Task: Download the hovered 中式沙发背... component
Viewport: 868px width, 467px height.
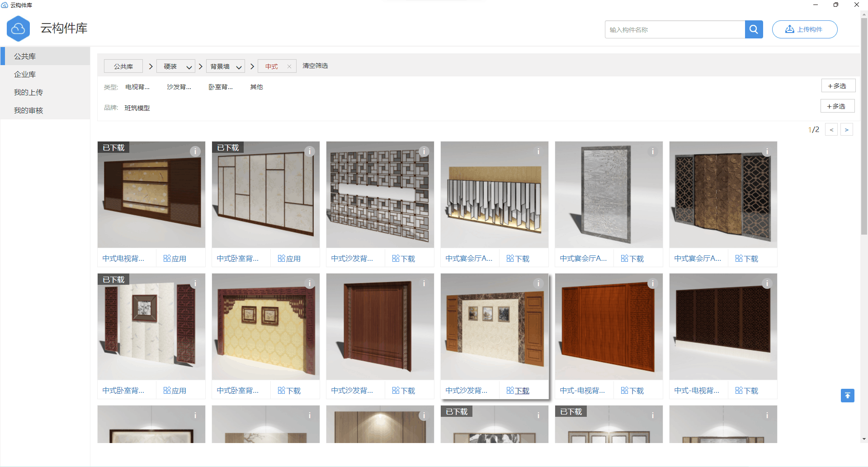Action: (518, 391)
